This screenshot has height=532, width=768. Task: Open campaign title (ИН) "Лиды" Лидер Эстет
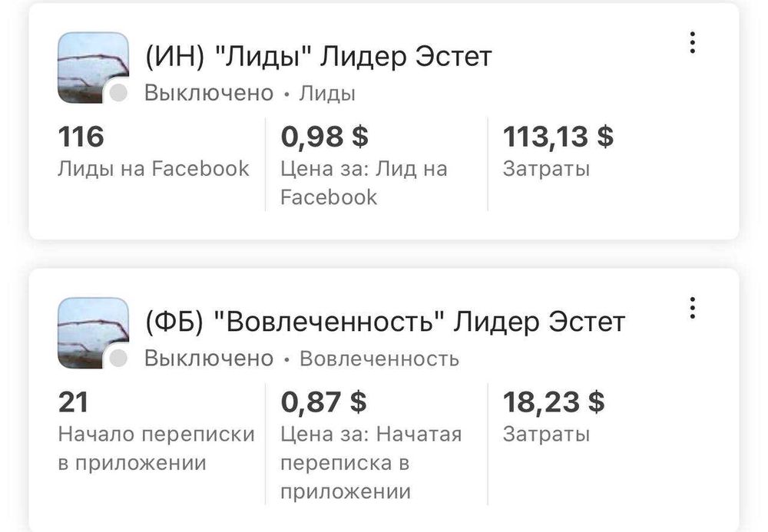point(318,57)
